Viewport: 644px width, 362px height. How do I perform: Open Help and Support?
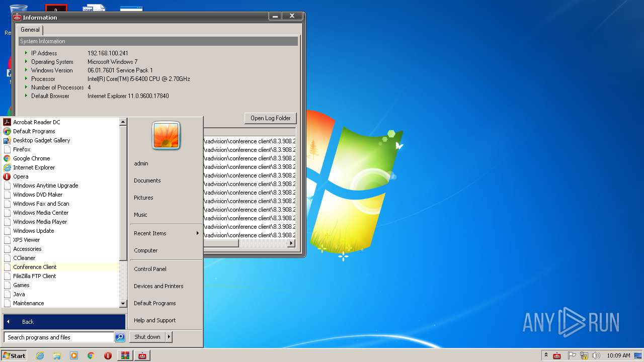(x=155, y=320)
